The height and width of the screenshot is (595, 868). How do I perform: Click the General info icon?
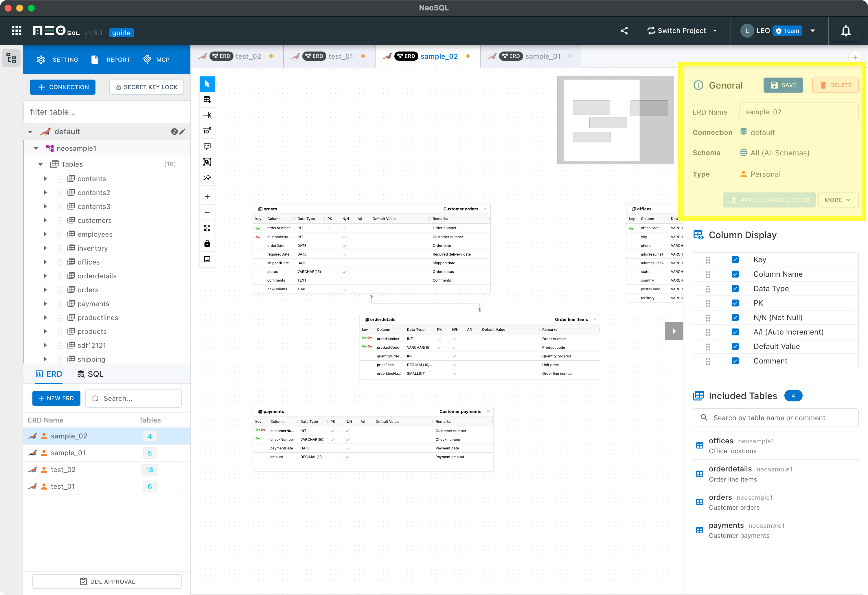pos(698,85)
